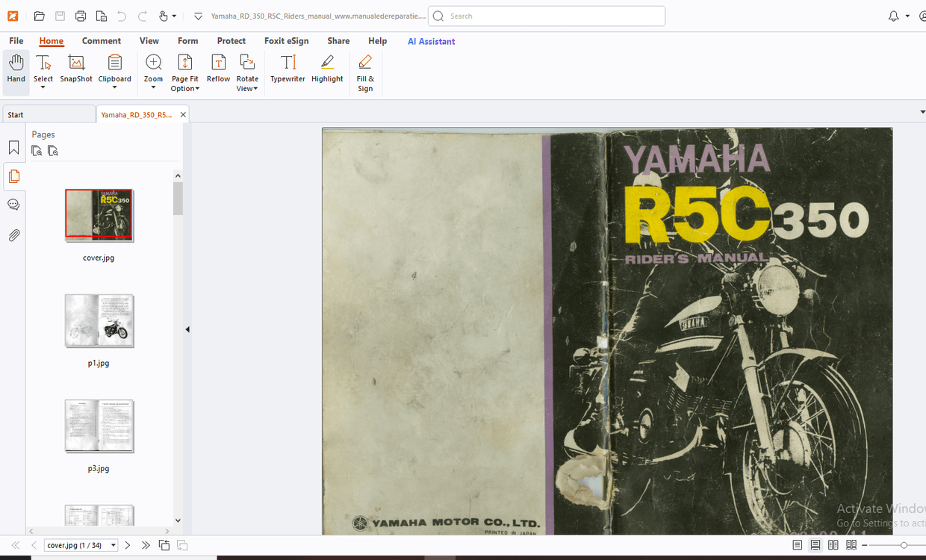This screenshot has height=560, width=926.
Task: Select the Highlight tool
Action: tap(327, 71)
